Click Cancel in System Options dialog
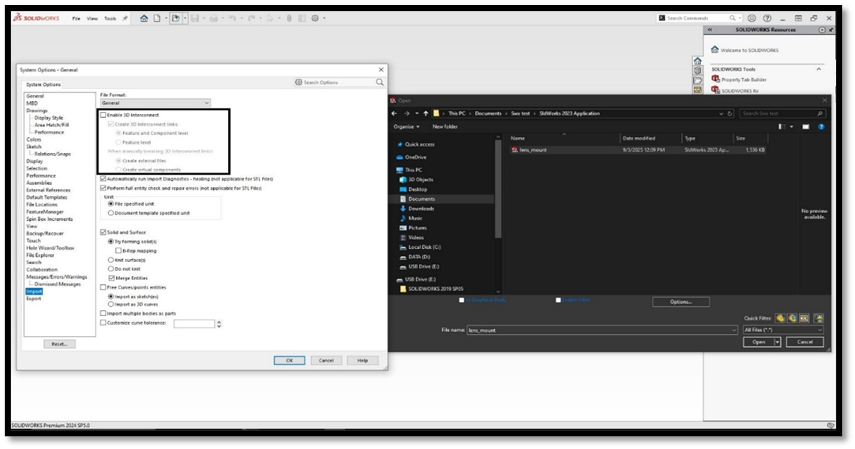The image size is (855, 449). pos(326,361)
